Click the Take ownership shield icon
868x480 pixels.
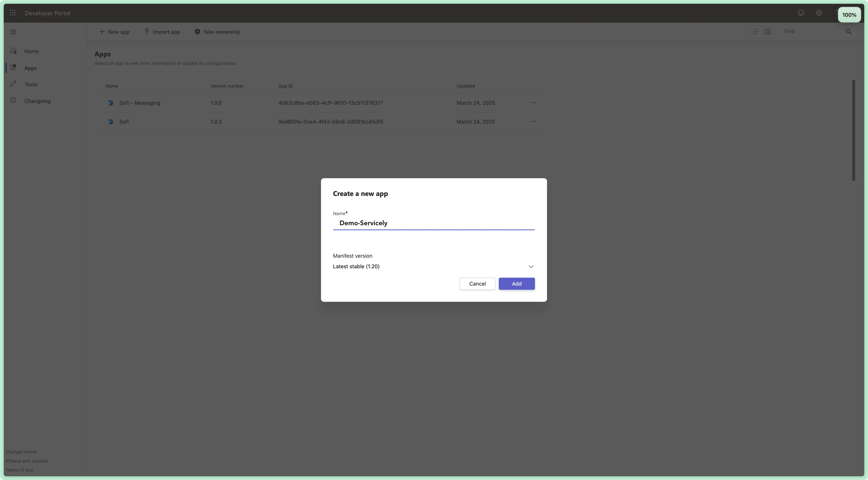pos(197,32)
